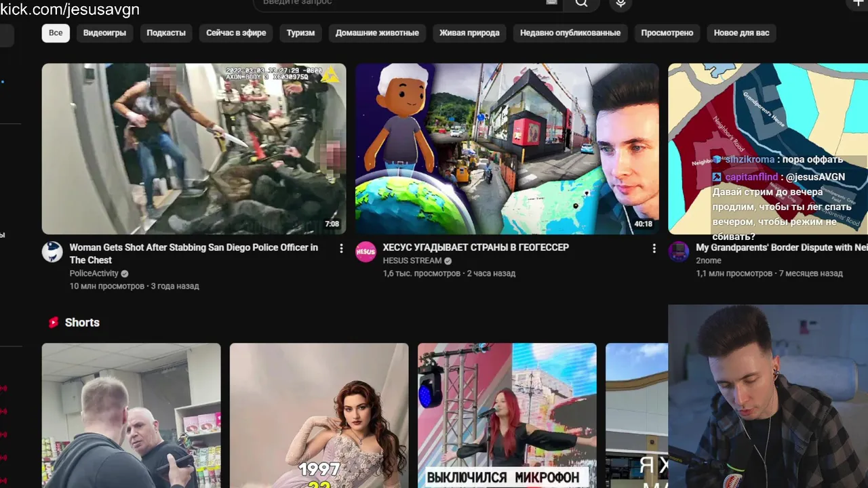The height and width of the screenshot is (488, 868).
Task: Open the PoliceActivity channel name
Action: coord(94,273)
